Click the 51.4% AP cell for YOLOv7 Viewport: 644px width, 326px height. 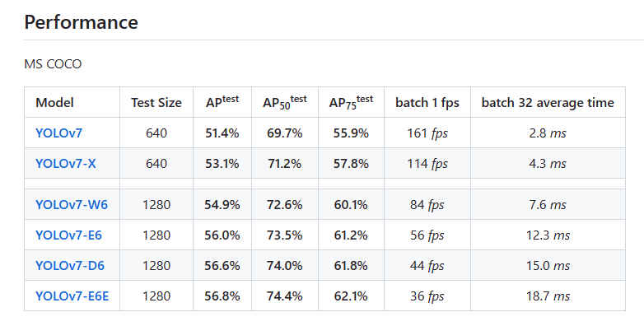[x=222, y=133]
